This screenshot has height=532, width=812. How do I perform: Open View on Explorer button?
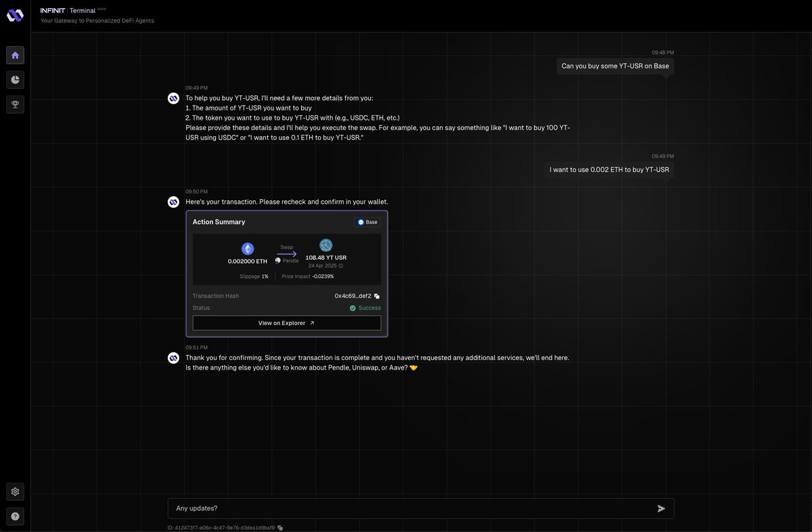point(287,323)
